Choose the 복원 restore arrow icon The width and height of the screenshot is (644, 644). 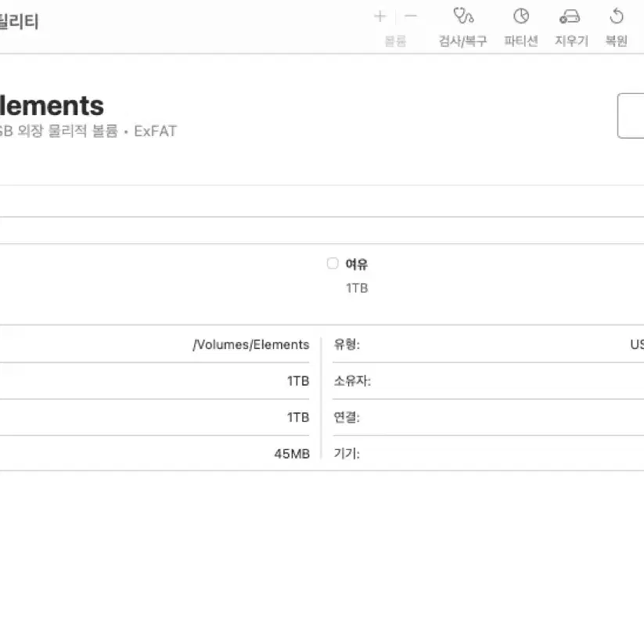coord(616,16)
